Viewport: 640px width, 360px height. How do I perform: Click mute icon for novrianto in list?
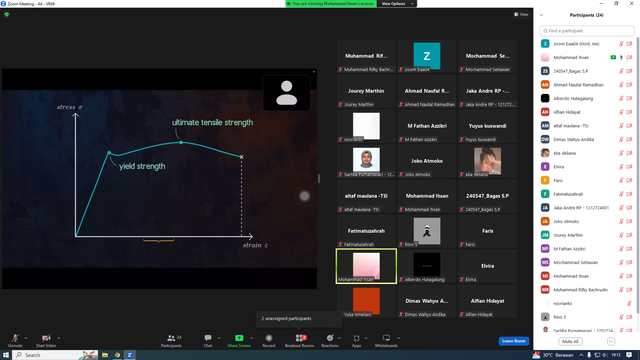[x=629, y=303]
